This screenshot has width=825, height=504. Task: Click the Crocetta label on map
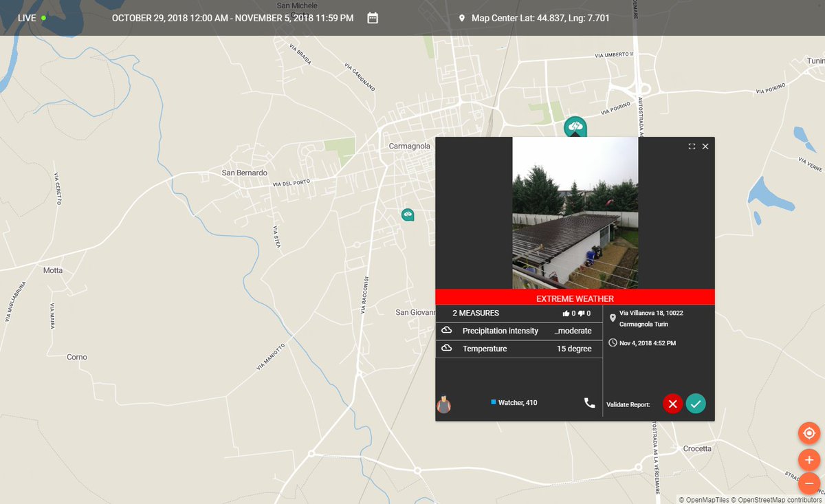tap(697, 448)
